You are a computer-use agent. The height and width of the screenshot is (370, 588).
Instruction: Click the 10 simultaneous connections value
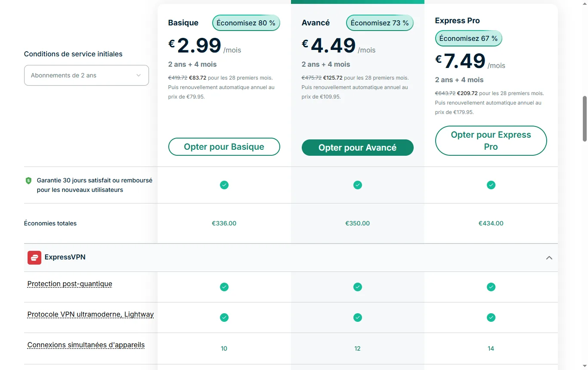click(x=224, y=348)
